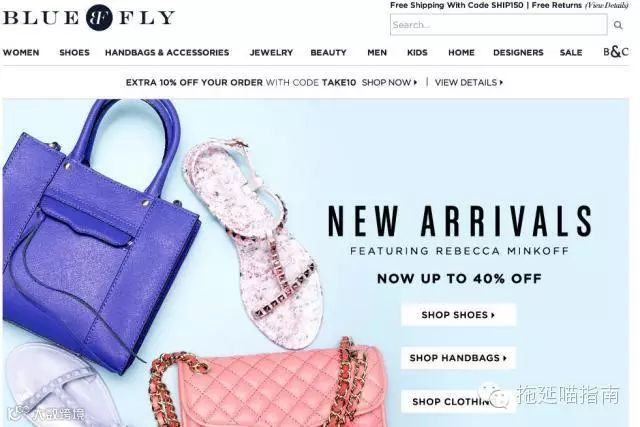The width and height of the screenshot is (640, 427).
Task: Open the MEN category
Action: coord(377,53)
